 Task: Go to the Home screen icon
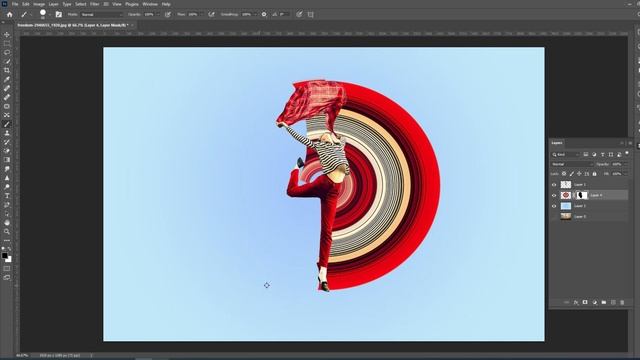tap(10, 14)
